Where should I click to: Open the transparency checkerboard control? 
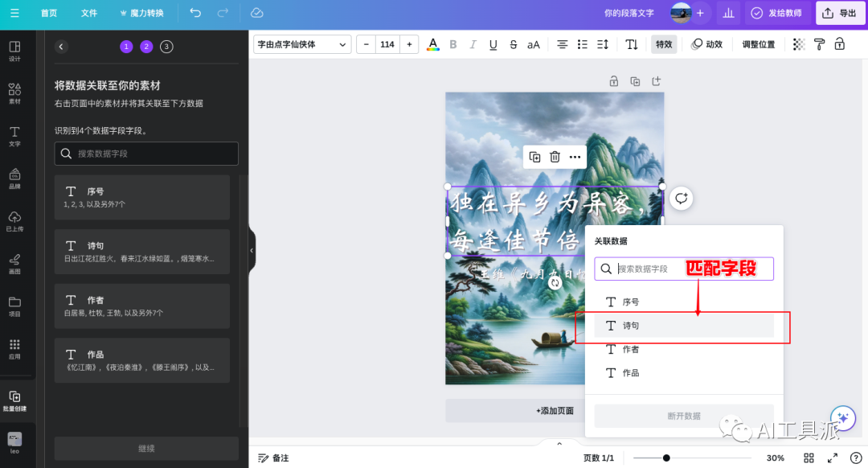[799, 44]
